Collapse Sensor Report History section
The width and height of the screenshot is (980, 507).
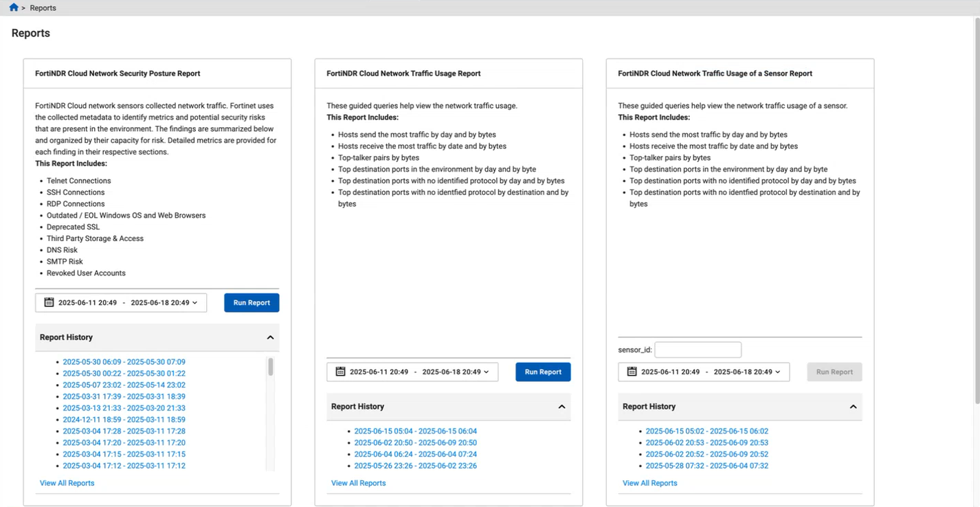tap(853, 407)
